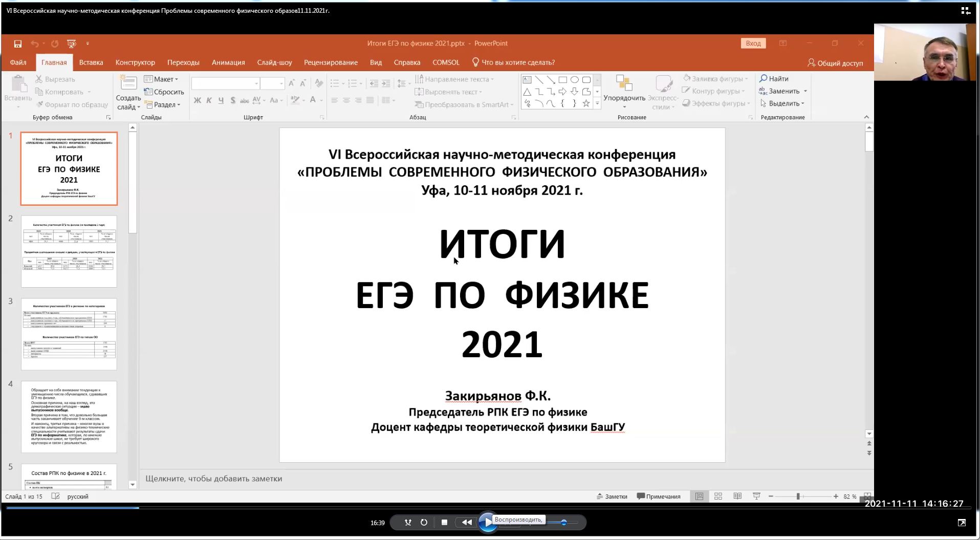Expand the Макет layout dropdown
The width and height of the screenshot is (980, 540).
pyautogui.click(x=162, y=79)
